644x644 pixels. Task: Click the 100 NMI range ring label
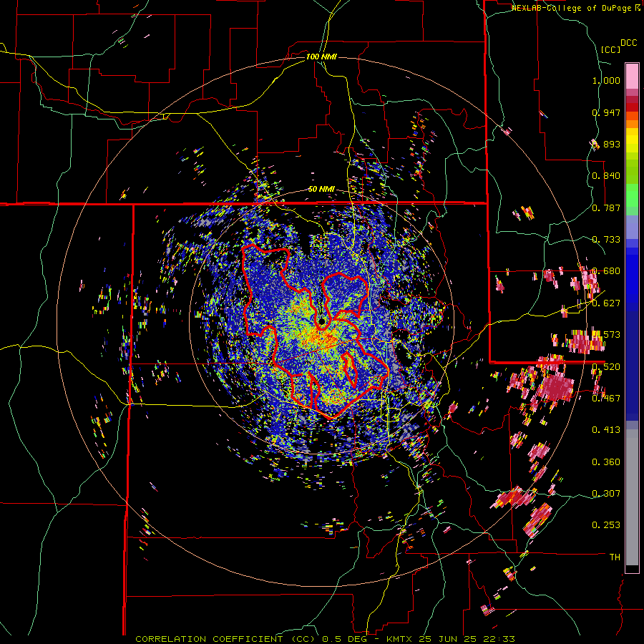pos(321,57)
